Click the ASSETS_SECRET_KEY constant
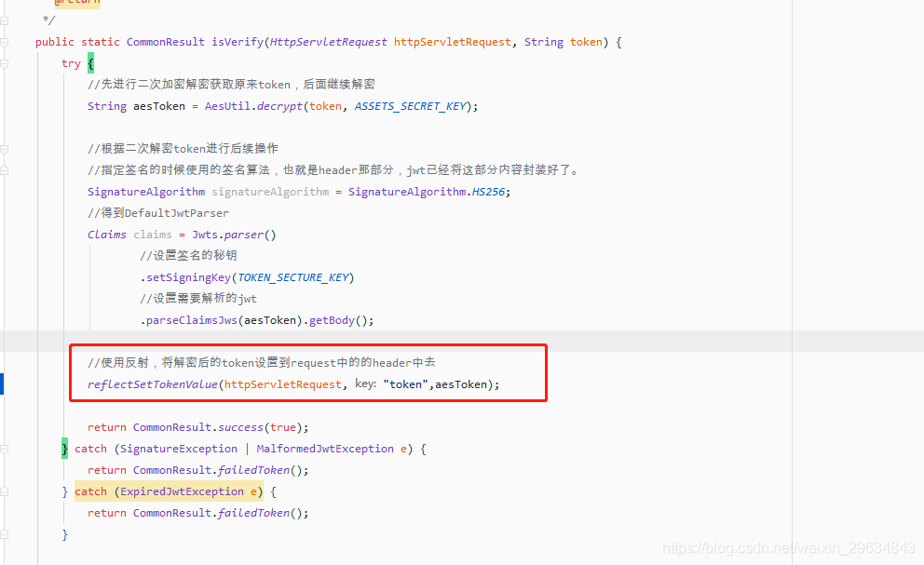The height and width of the screenshot is (565, 924). point(410,106)
